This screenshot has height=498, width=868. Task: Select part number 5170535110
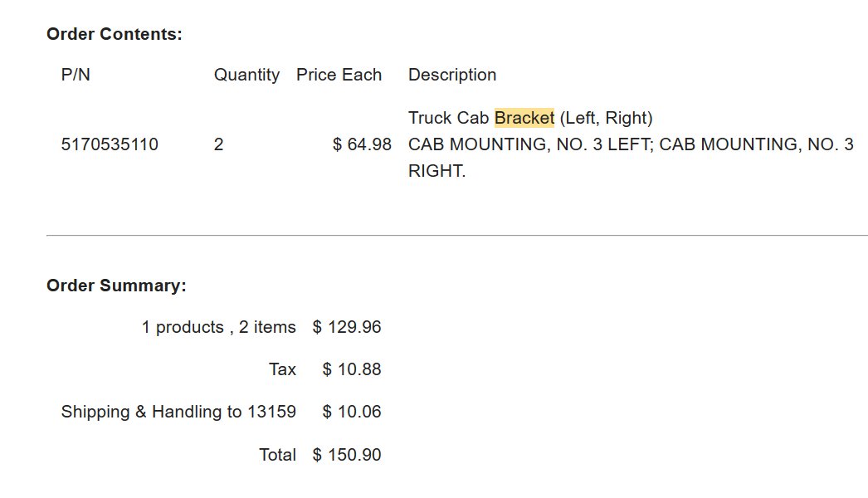(x=110, y=144)
